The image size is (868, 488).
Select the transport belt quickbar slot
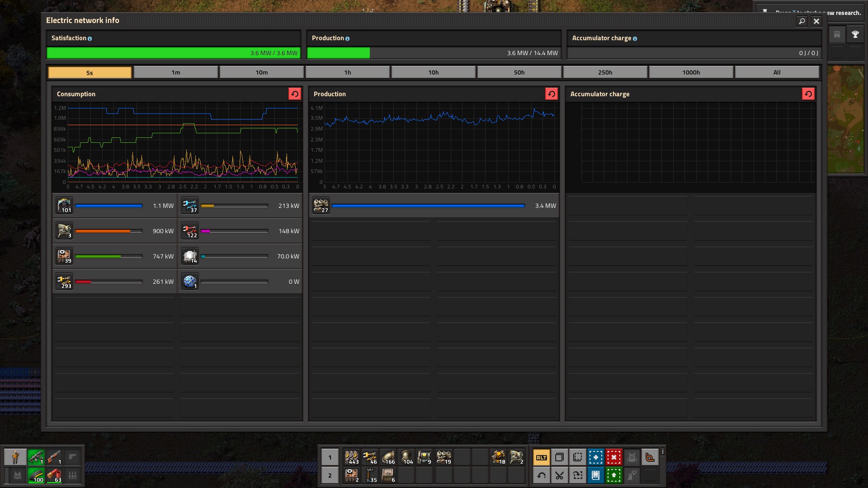point(352,457)
